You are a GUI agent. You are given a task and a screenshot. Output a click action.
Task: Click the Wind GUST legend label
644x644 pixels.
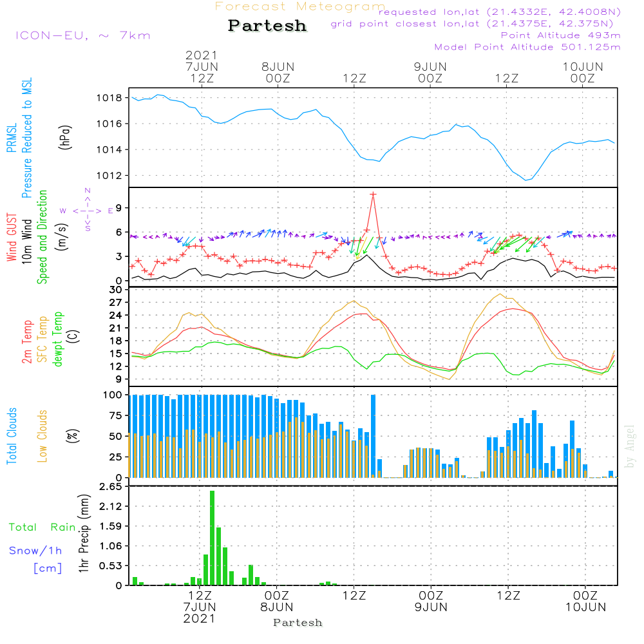pyautogui.click(x=12, y=238)
